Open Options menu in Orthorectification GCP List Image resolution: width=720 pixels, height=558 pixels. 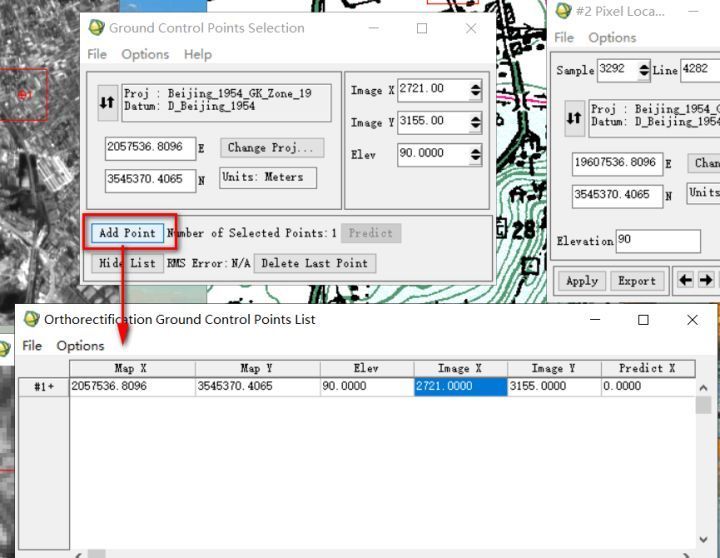(80, 345)
